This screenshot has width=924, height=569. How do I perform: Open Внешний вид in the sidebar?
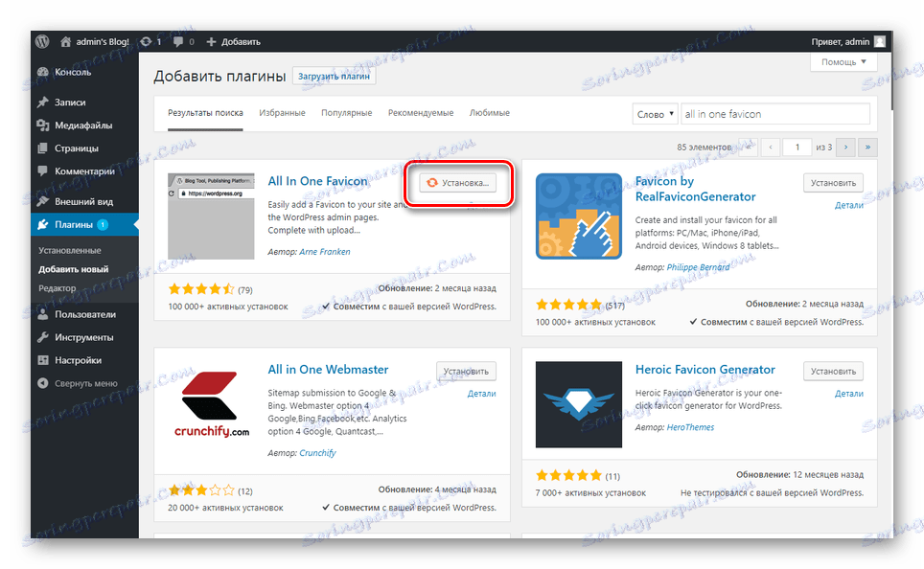click(x=85, y=201)
